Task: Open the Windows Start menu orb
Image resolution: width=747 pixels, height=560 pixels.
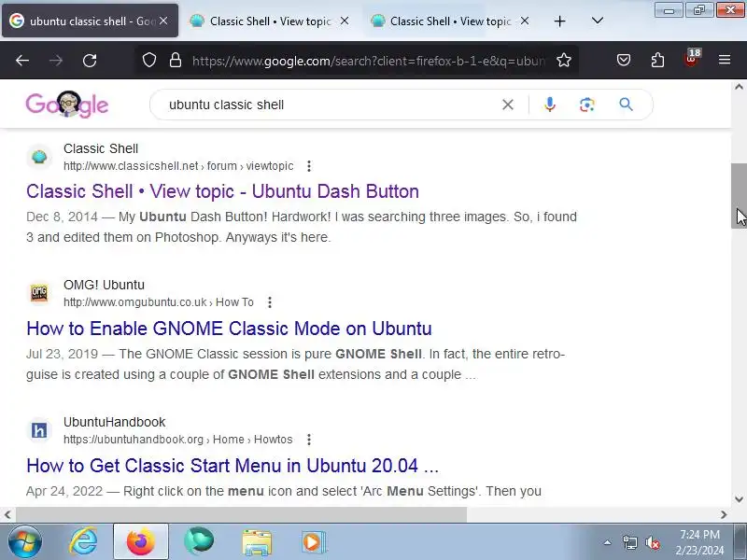Action: click(x=25, y=542)
